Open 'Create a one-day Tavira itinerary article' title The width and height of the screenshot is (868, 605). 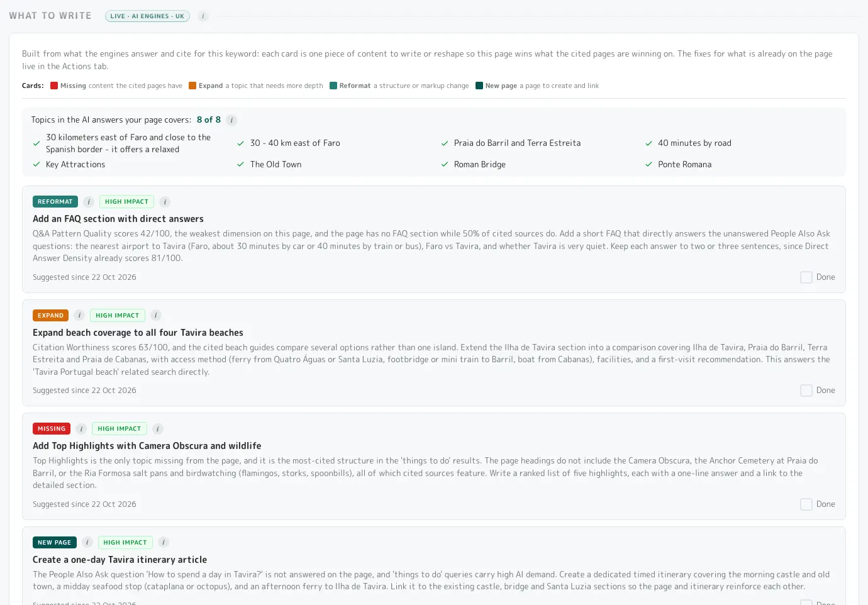tap(120, 560)
